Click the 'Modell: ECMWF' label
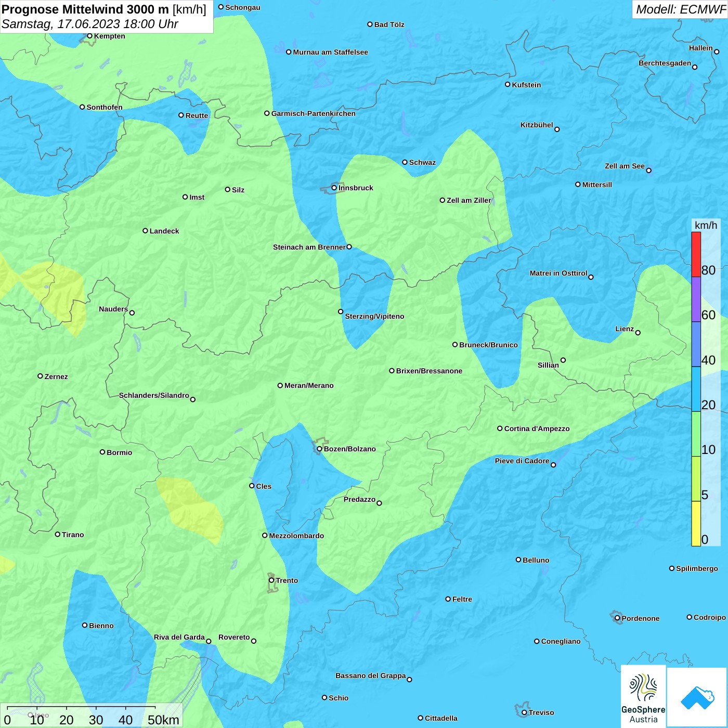This screenshot has width=728, height=728. coord(681,9)
